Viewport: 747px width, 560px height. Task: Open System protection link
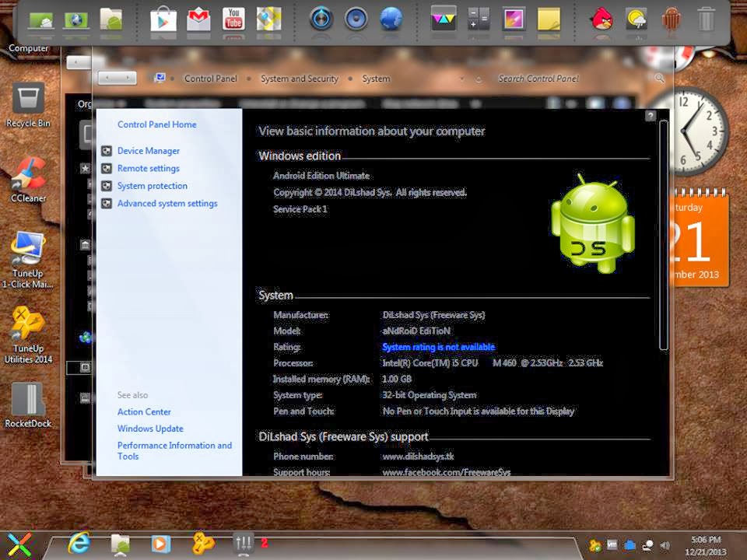click(152, 186)
